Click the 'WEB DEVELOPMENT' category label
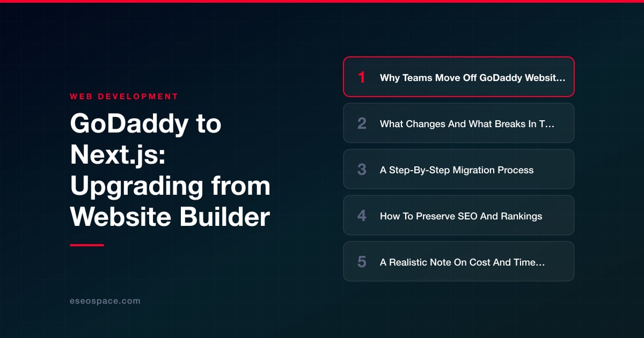This screenshot has width=644, height=338. click(124, 97)
